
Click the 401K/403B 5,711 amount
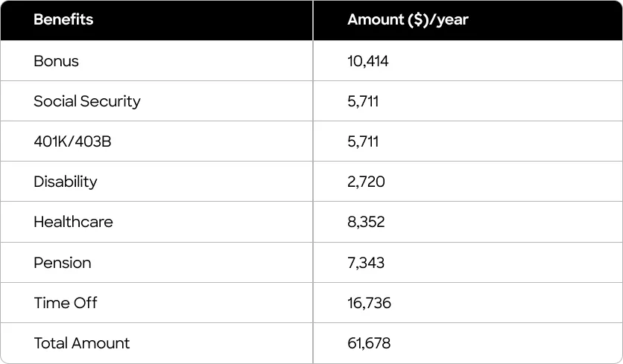(x=363, y=141)
